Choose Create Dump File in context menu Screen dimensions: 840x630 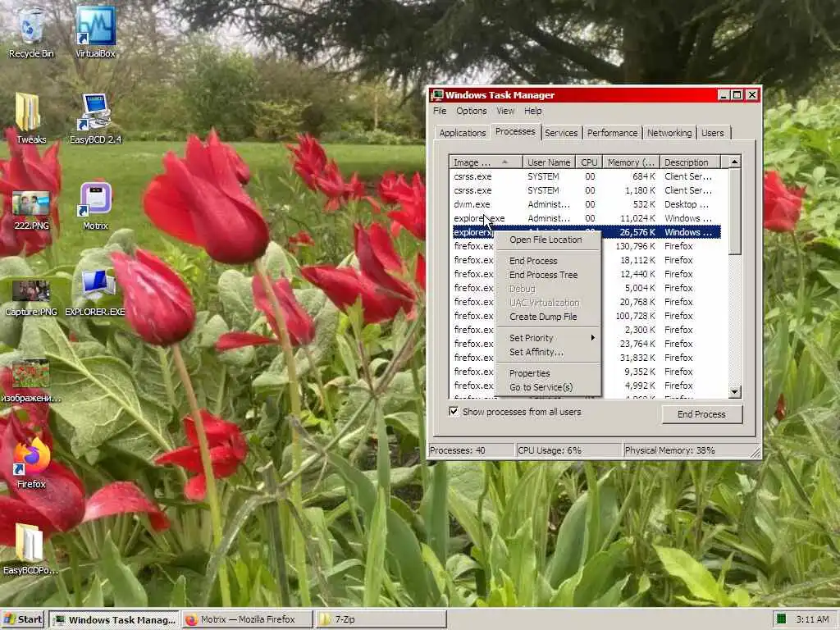tap(547, 317)
